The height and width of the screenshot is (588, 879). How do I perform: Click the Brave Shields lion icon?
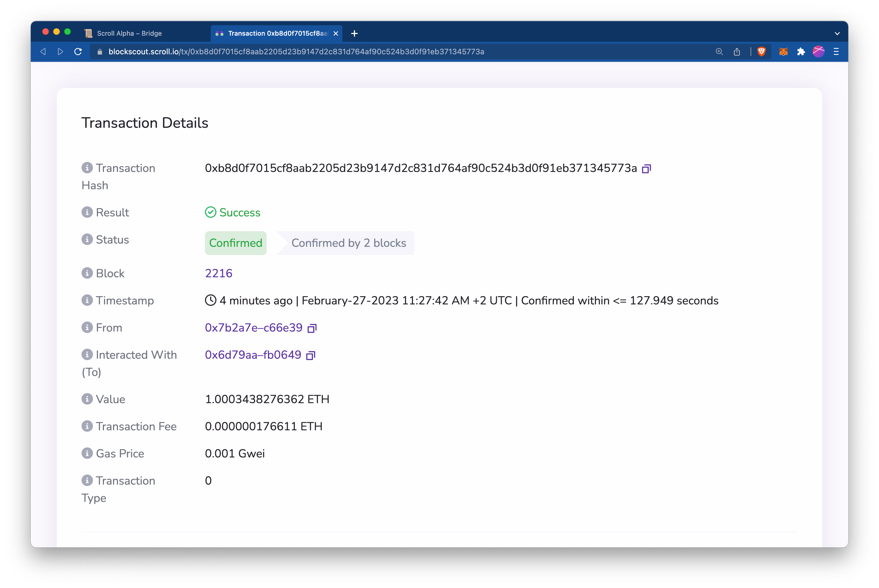[761, 52]
